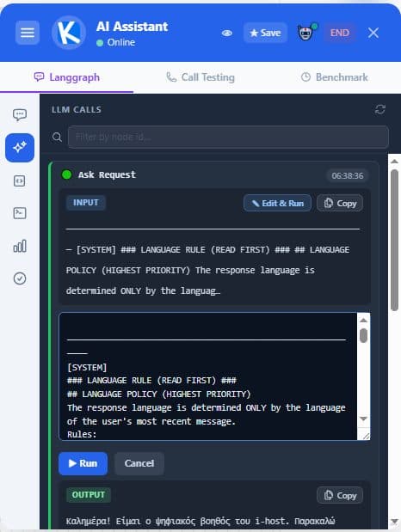Click inside the system prompt editor text area
The width and height of the screenshot is (401, 532).
208,376
